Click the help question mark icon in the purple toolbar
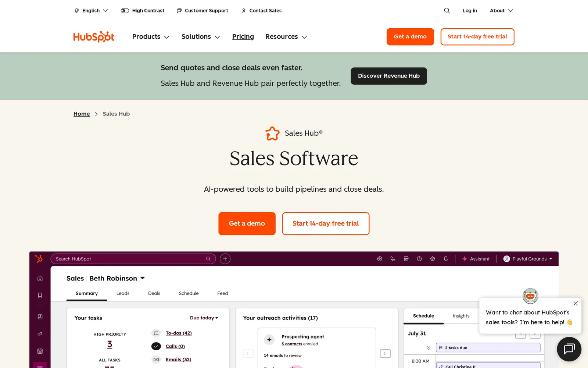 (x=419, y=259)
